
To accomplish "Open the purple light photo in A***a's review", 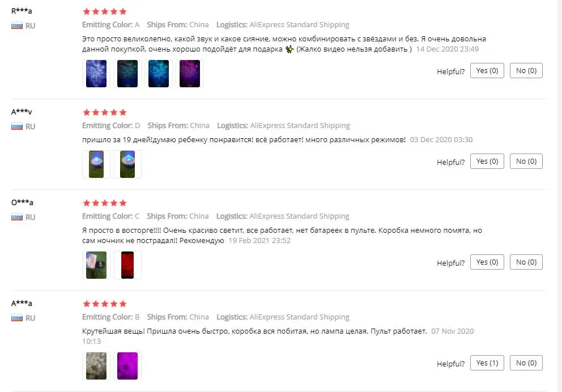I will point(127,366).
